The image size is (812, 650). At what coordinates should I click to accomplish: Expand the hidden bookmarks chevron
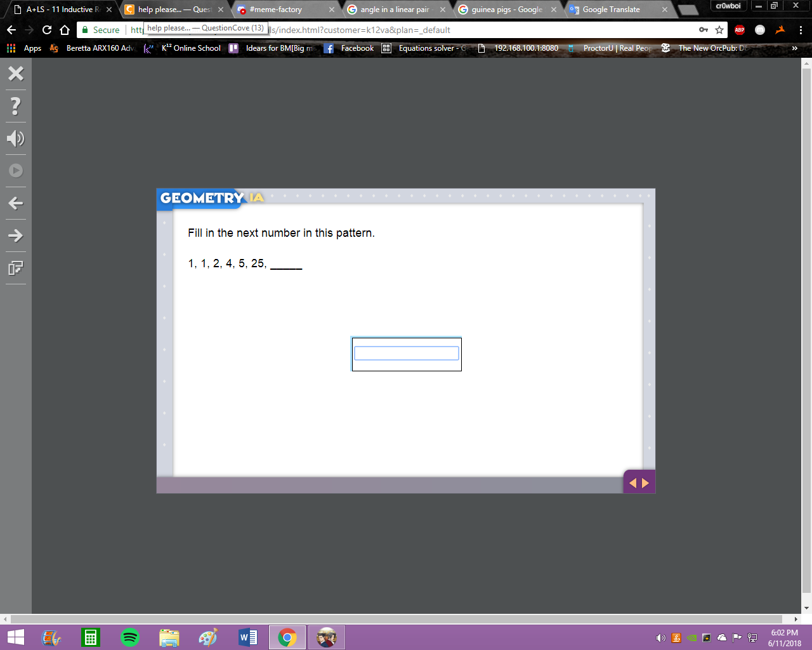pyautogui.click(x=794, y=48)
